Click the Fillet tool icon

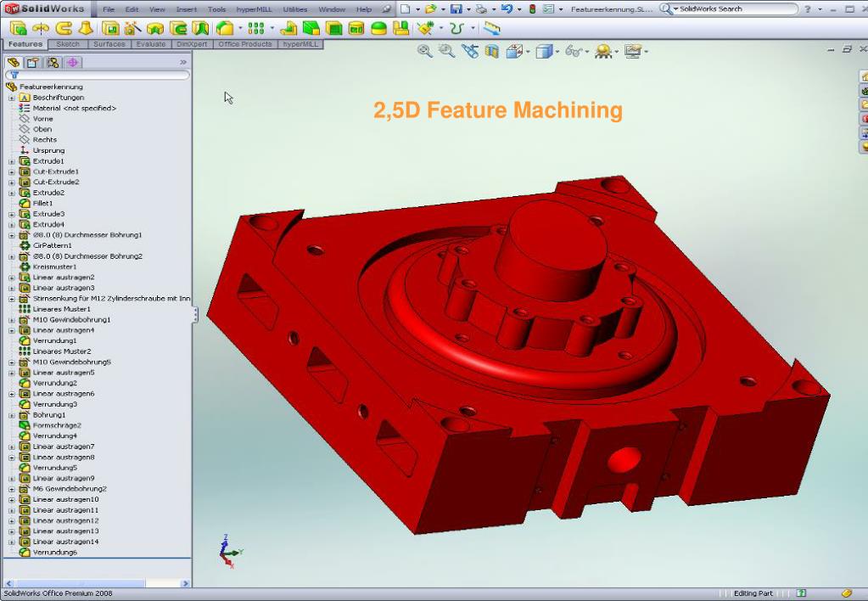[224, 28]
